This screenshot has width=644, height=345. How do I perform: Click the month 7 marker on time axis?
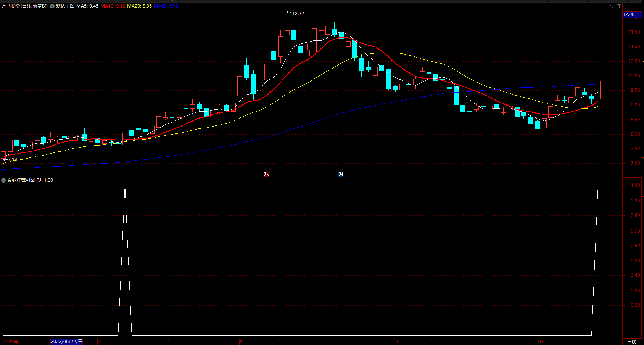99,342
